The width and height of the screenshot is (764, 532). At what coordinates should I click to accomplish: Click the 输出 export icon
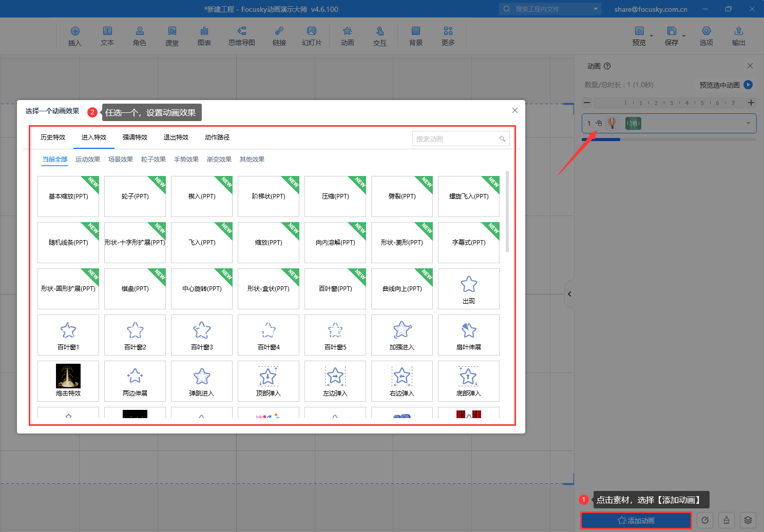point(738,36)
